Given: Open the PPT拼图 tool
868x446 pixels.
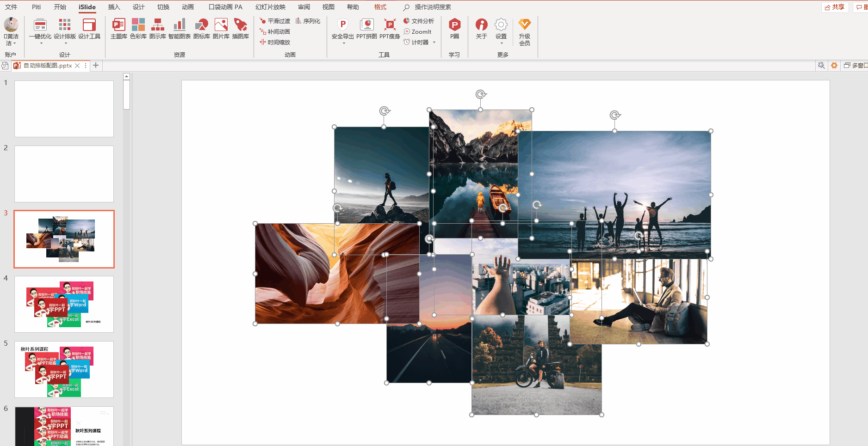Looking at the screenshot, I should pyautogui.click(x=366, y=28).
